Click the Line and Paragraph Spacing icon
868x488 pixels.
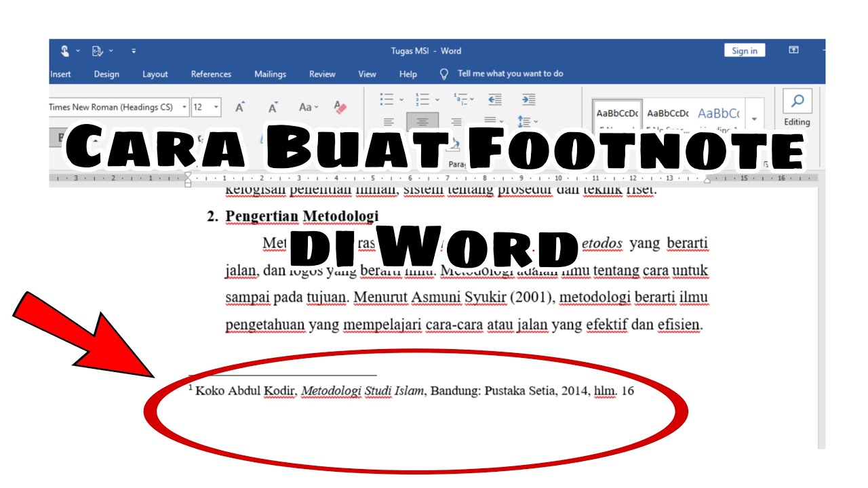coord(524,122)
